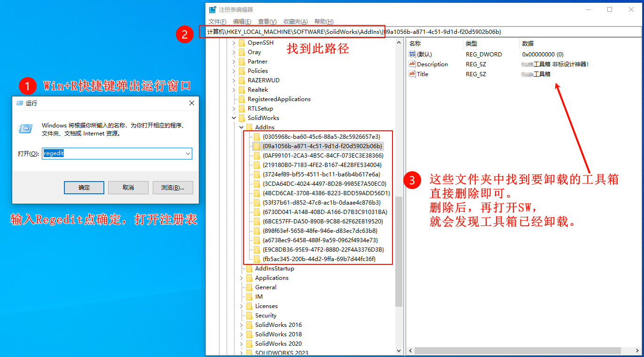Click the (默认) DWORD value icon
This screenshot has width=644, height=357.
point(412,55)
